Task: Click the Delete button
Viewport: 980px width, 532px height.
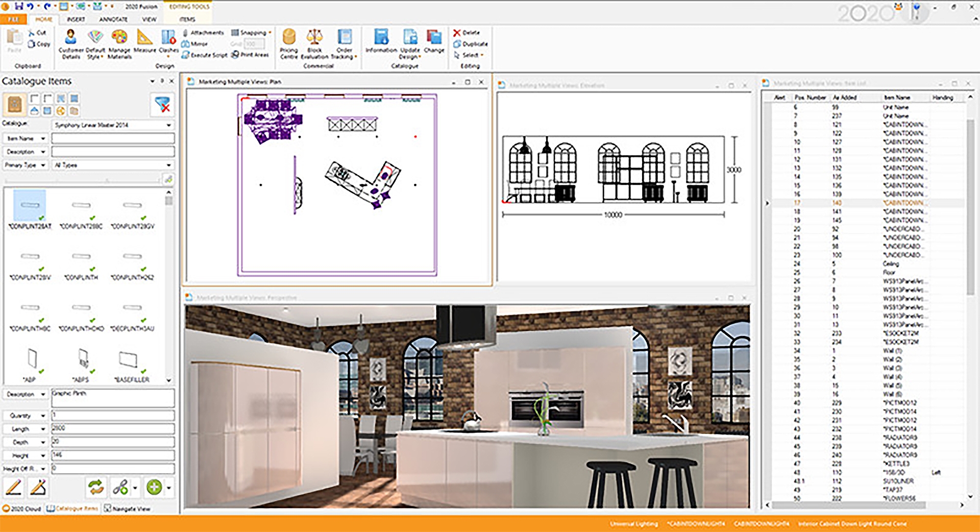Action: [x=467, y=33]
